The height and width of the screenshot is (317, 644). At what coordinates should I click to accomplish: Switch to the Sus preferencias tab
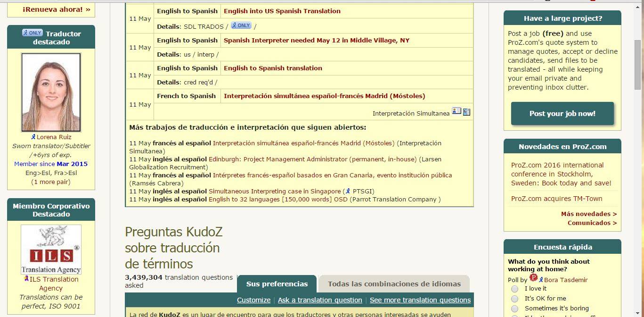point(277,284)
